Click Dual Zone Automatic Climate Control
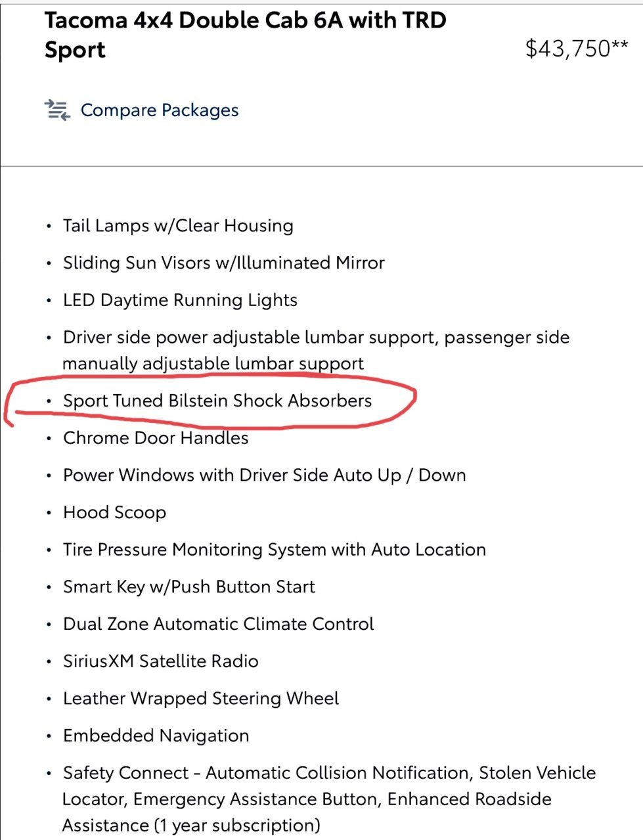Screen dimensions: 643x840 [x=218, y=624]
